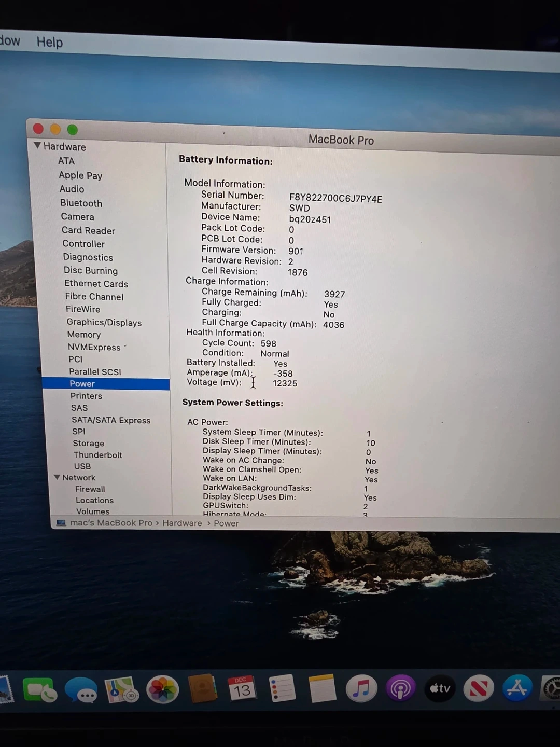Click mac's MacBook Pro in path bar
Screen dimensions: 560x747
click(110, 523)
